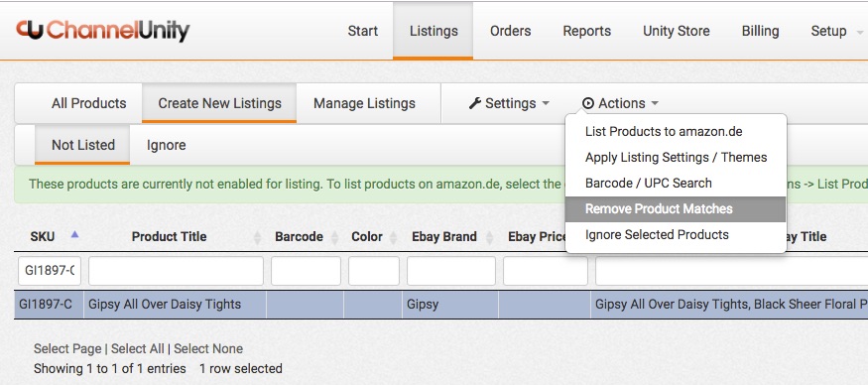Click the Barcode column sort arrows
The height and width of the screenshot is (385, 868).
pos(335,237)
